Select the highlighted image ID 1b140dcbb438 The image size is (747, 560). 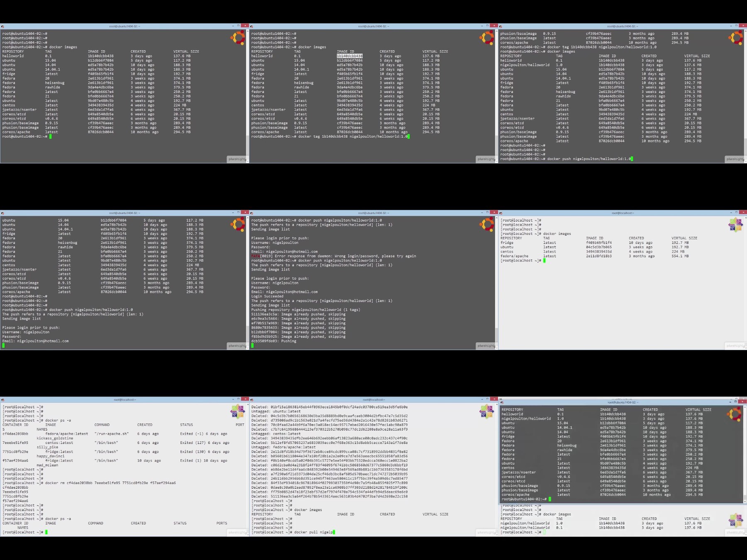coord(349,56)
